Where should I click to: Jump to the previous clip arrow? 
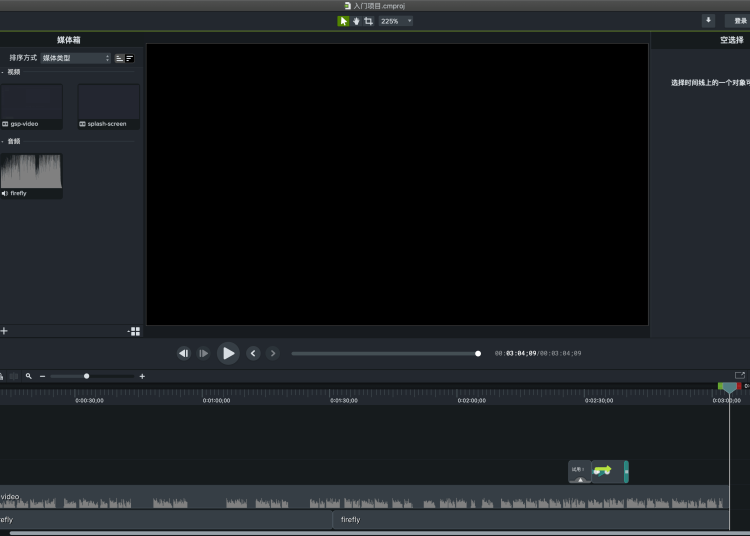click(253, 353)
